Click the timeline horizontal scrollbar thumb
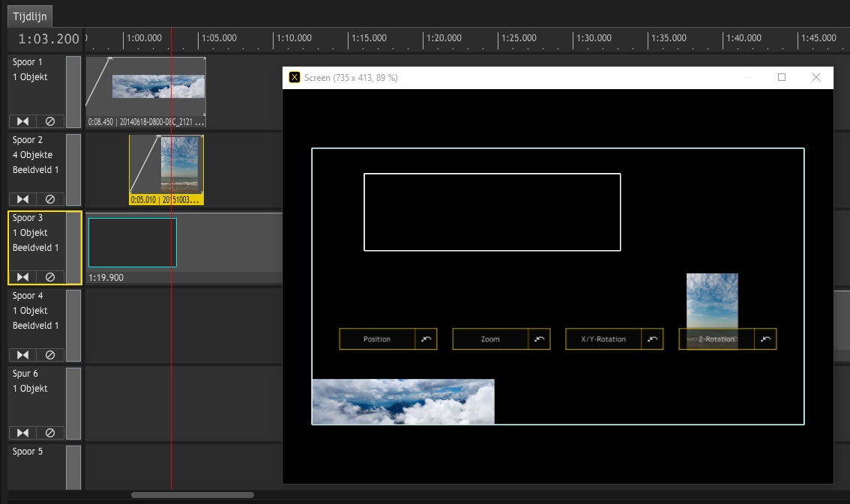Viewport: 850px width, 504px height. click(193, 495)
